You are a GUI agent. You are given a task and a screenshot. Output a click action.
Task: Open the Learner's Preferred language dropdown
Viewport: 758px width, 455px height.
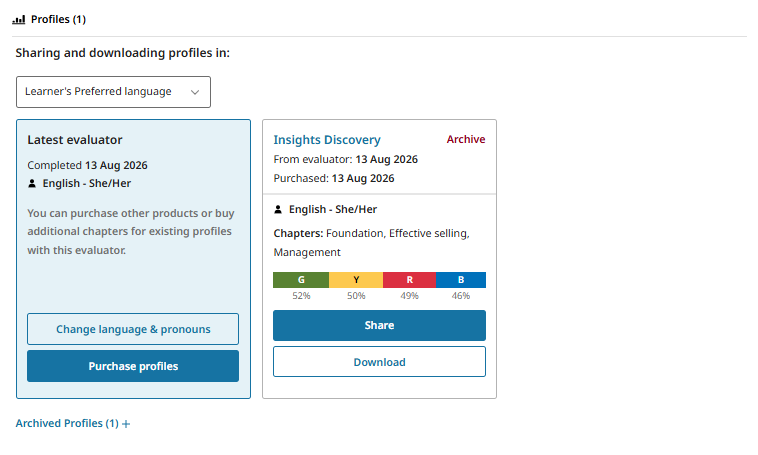coord(113,92)
